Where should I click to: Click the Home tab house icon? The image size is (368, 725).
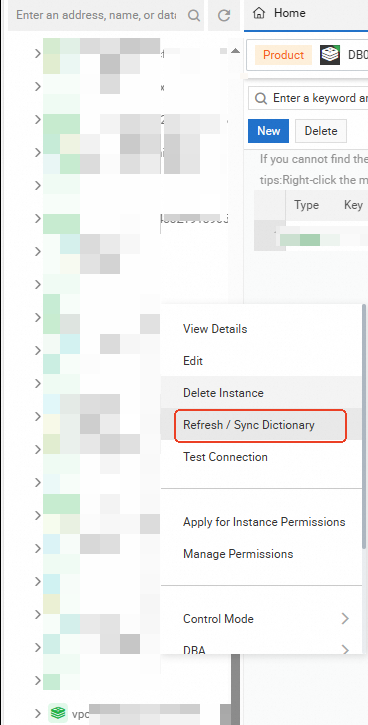pos(260,13)
